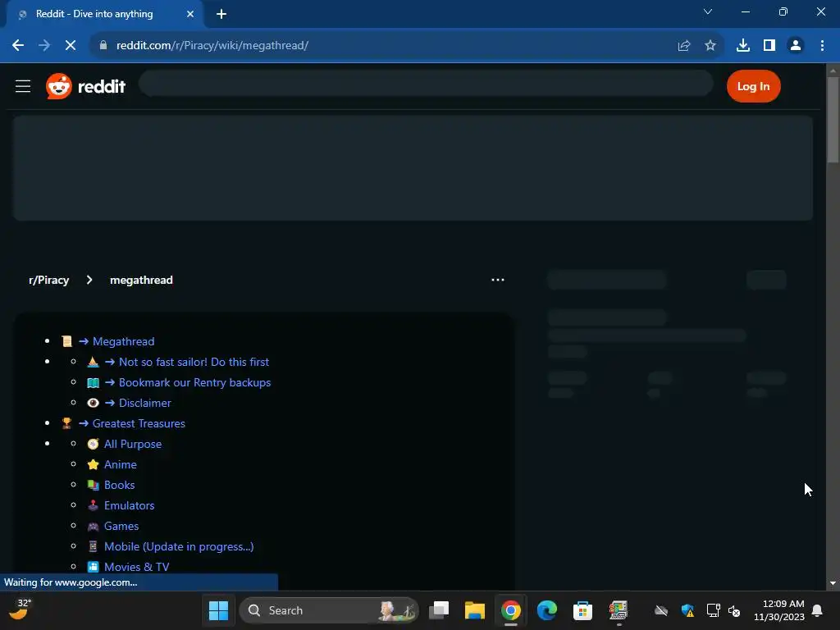Open the Emulators link
The width and height of the screenshot is (840, 630).
pyautogui.click(x=129, y=505)
